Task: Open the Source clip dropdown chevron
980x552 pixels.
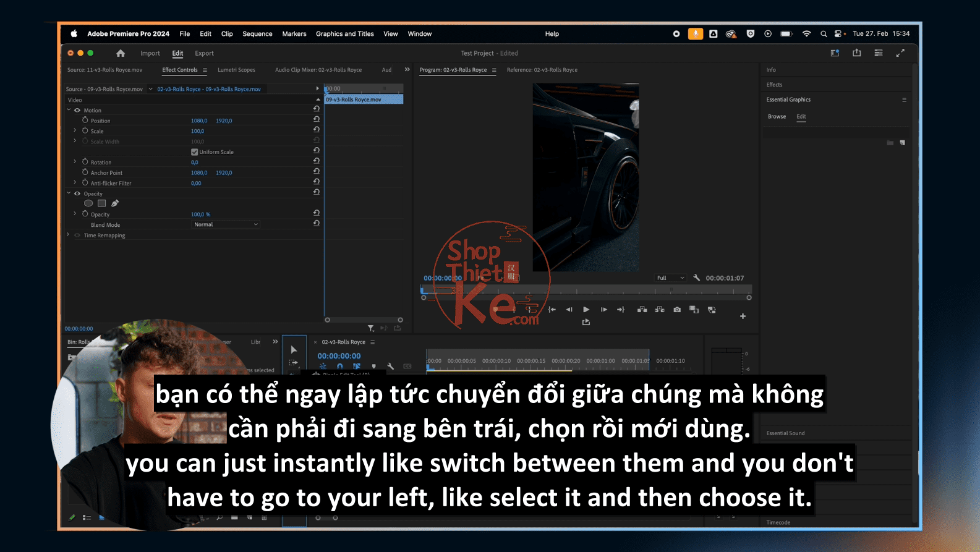Action: click(150, 89)
